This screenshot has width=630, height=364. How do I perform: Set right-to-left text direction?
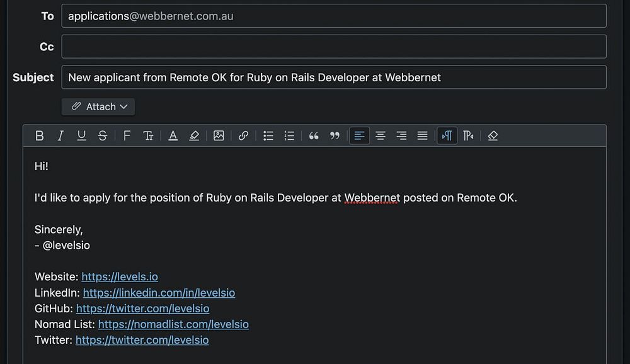click(468, 136)
